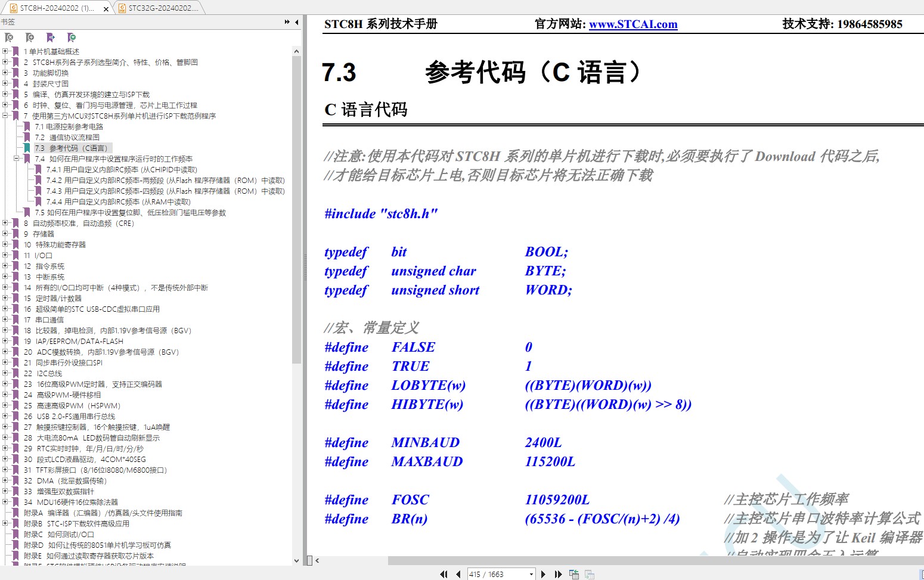
Task: Open bookmark 7.4.4 从RAM中读取
Action: (x=119, y=201)
